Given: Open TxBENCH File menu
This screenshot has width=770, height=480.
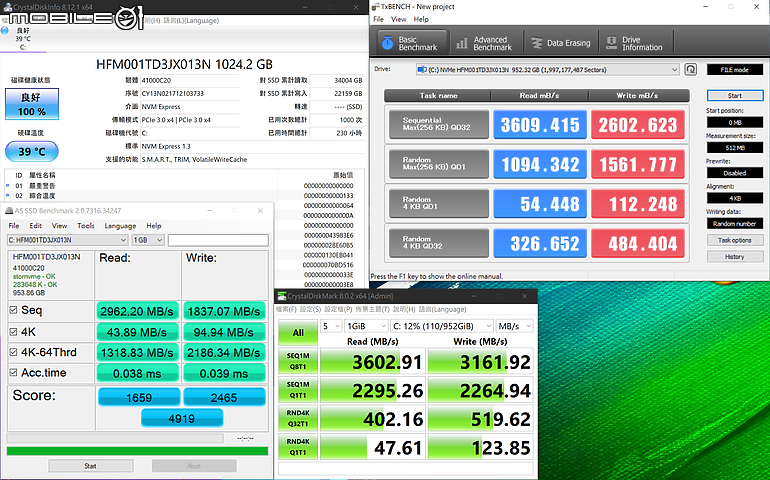Looking at the screenshot, I should 378,19.
